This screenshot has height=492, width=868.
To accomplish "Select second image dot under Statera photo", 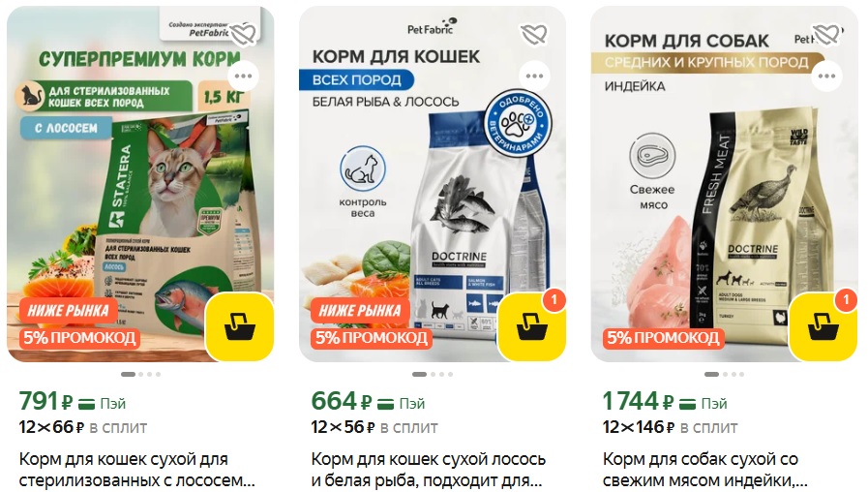I will click(140, 375).
